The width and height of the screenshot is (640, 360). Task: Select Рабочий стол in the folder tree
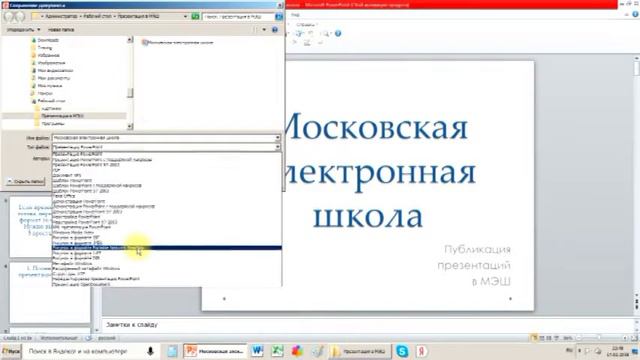coord(51,101)
